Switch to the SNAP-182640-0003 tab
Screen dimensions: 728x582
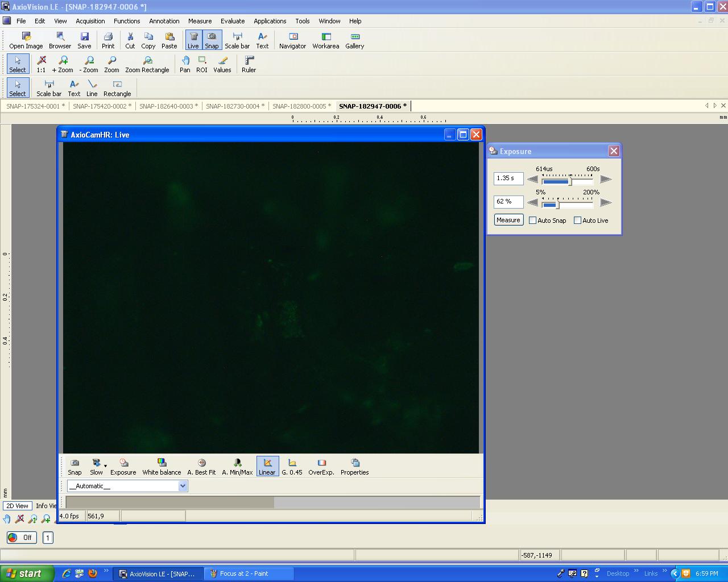(167, 106)
